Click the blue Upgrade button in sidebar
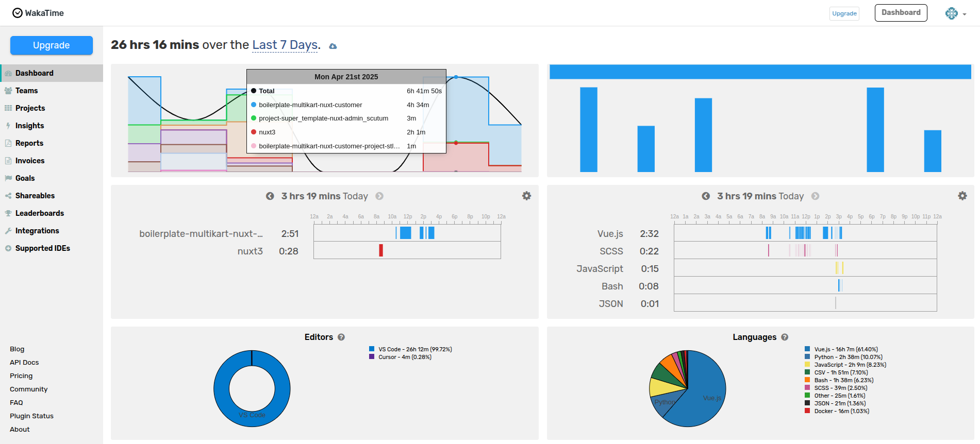This screenshot has width=980, height=444. point(52,45)
